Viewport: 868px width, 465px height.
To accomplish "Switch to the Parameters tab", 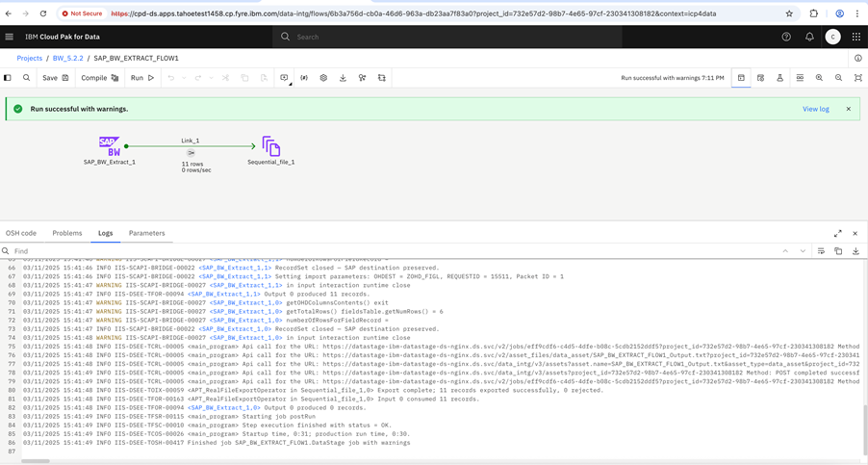I will tap(146, 233).
